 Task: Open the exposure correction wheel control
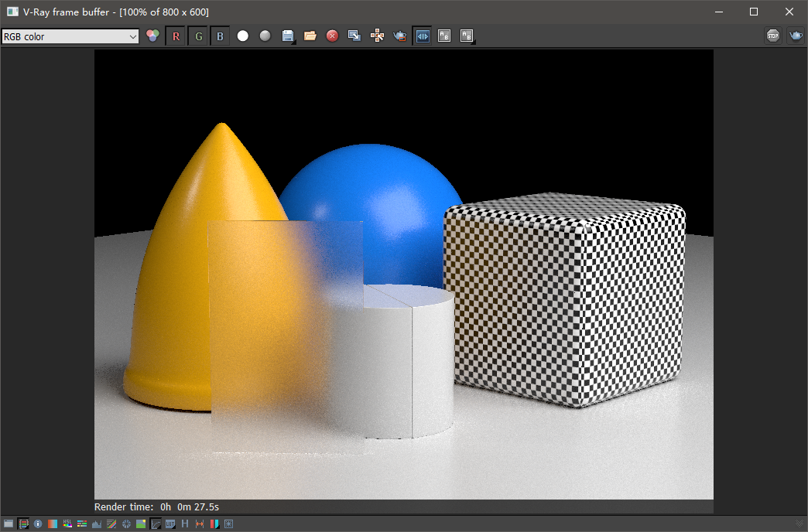(x=125, y=523)
